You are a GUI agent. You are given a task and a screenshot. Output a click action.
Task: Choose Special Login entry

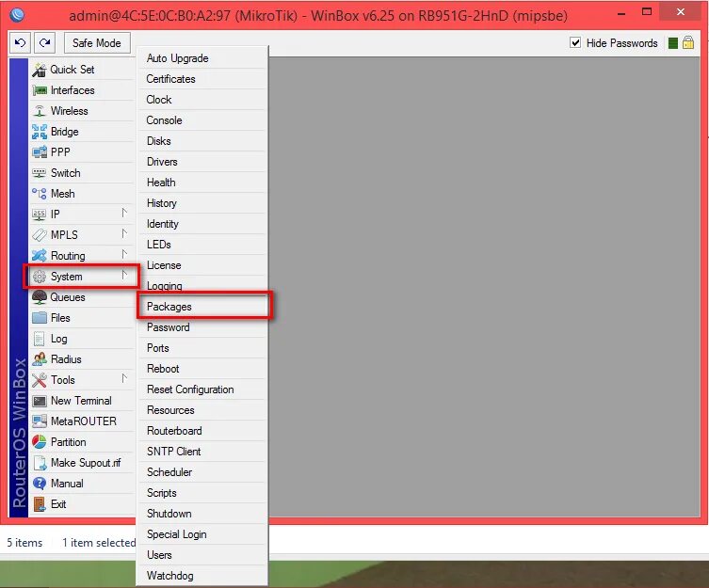point(202,534)
